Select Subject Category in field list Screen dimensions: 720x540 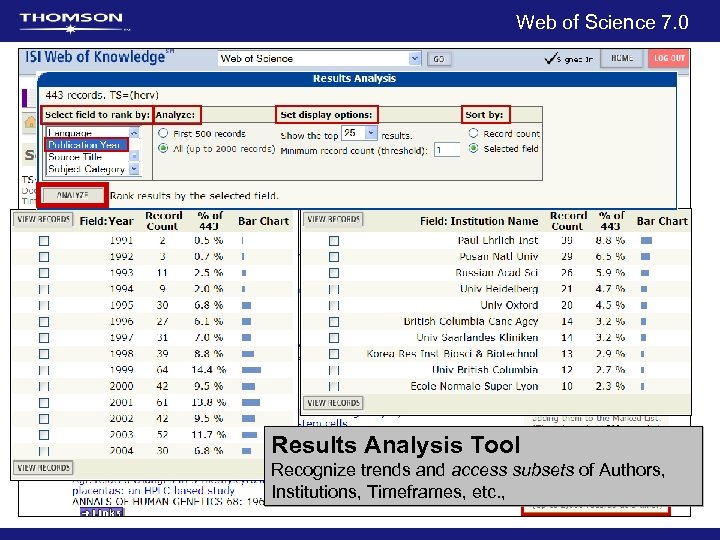(86, 169)
